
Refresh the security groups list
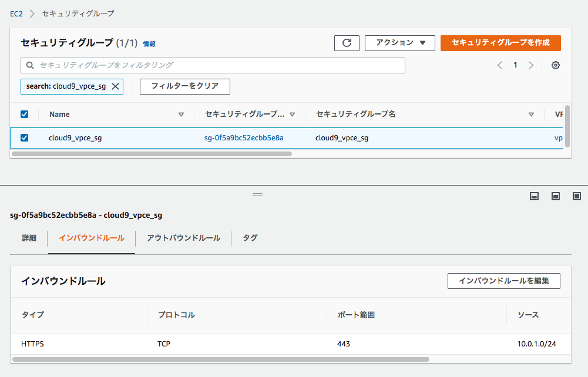point(347,43)
